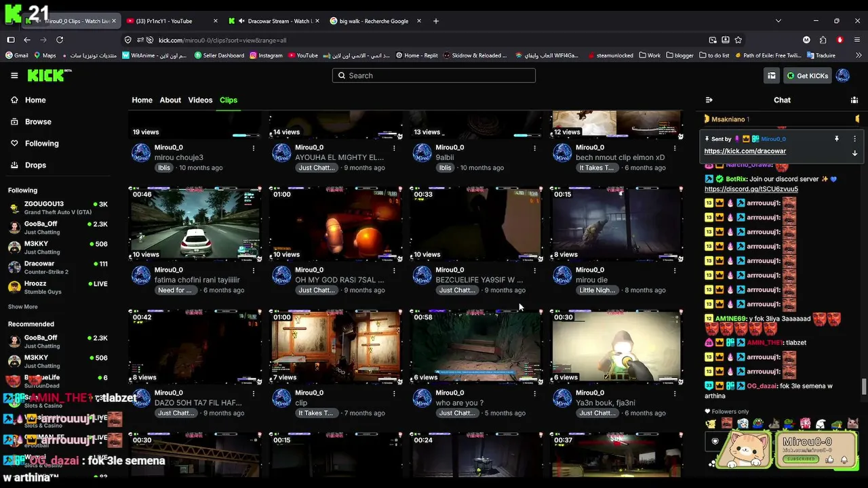
Task: Bookmark this page with star icon
Action: tap(738, 40)
